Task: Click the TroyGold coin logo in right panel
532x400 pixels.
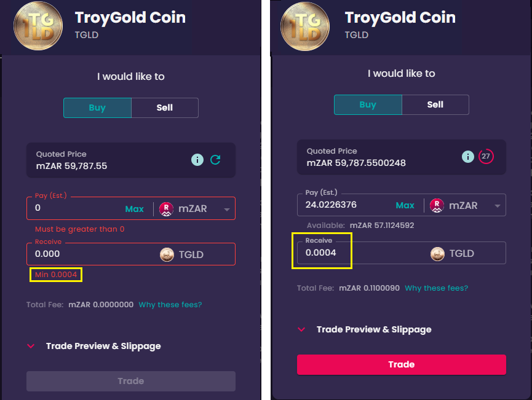Action: (x=305, y=26)
